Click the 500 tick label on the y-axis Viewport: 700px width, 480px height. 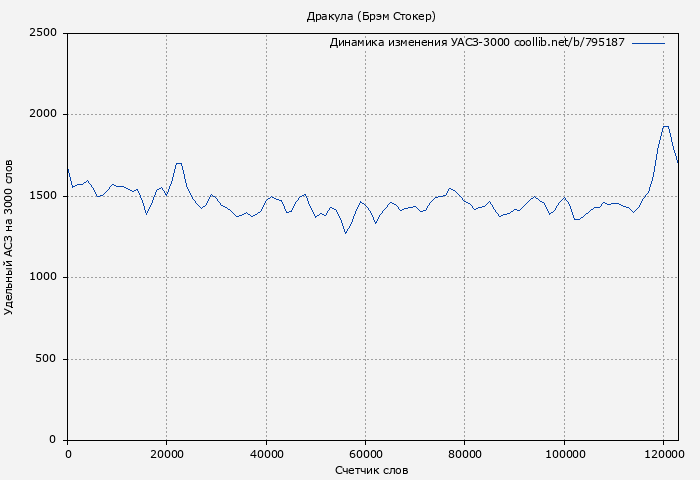pyautogui.click(x=48, y=359)
